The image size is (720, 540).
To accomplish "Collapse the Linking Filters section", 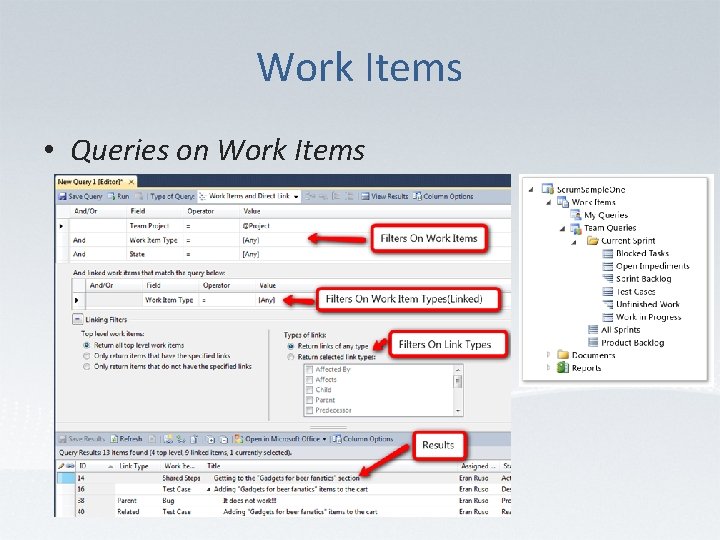I will tap(78, 319).
